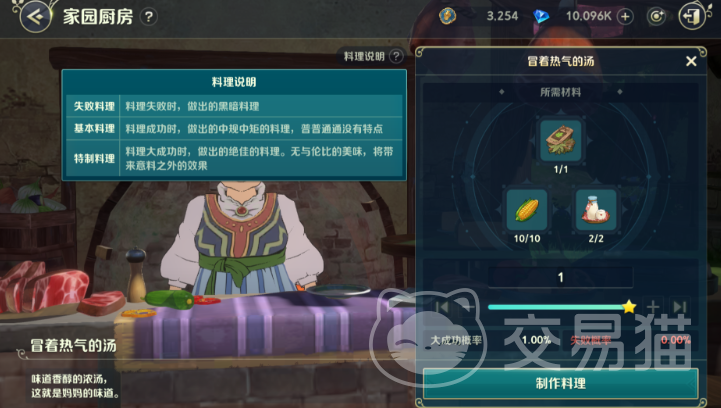Set quantity to maximum with skip-forward icon
This screenshot has height=408, width=721.
[x=680, y=307]
